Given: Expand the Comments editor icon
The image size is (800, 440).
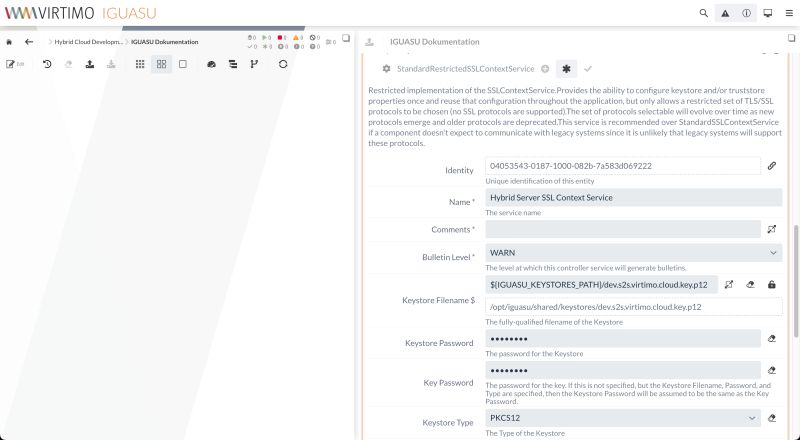Looking at the screenshot, I should 772,229.
